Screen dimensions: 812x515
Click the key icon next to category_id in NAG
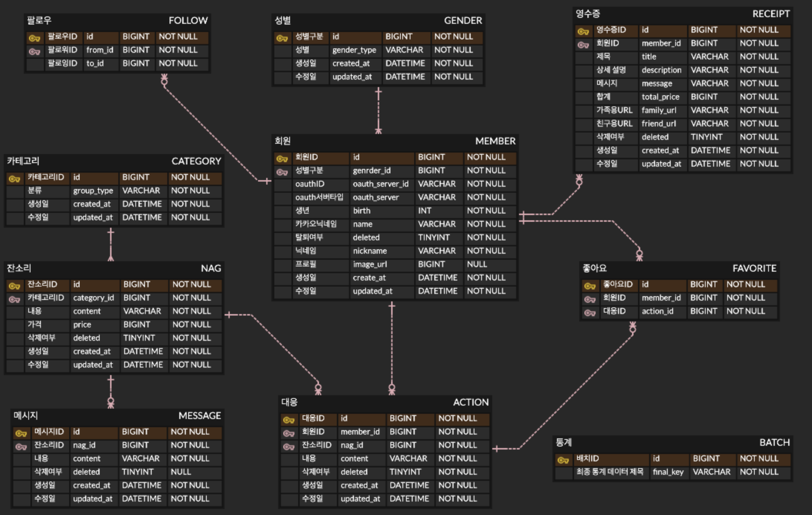pos(14,299)
